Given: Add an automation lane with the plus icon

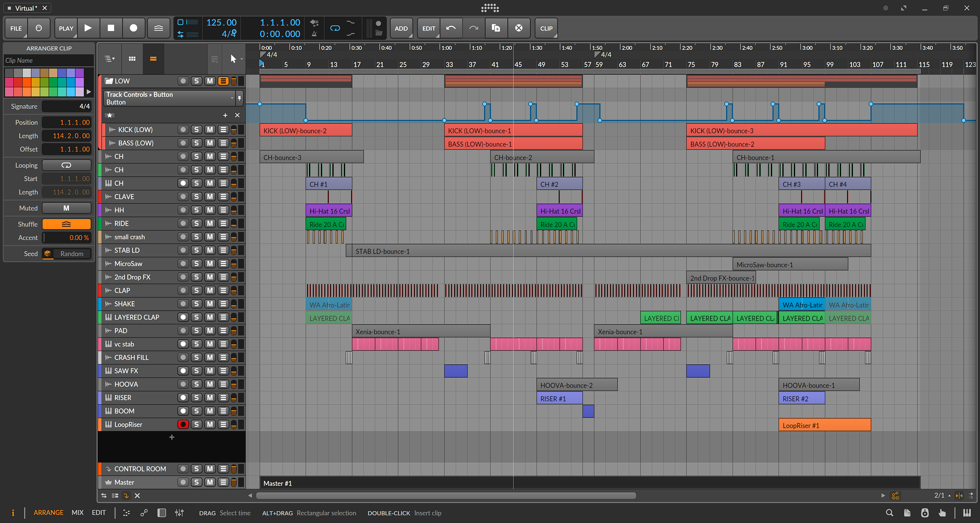Looking at the screenshot, I should (225, 115).
